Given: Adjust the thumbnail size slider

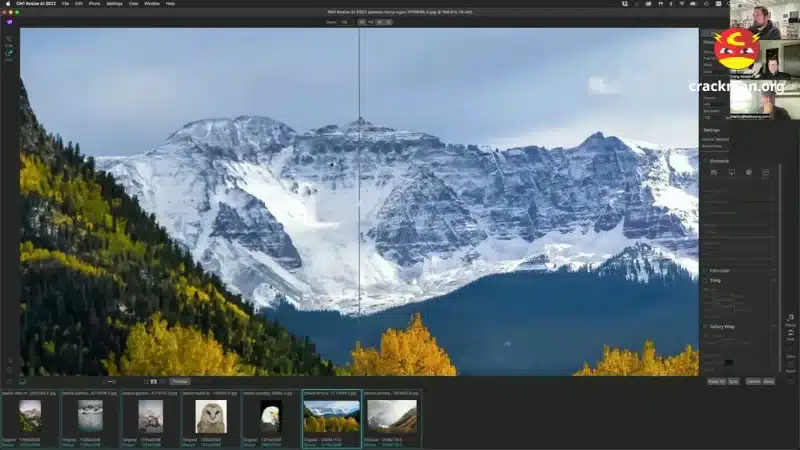Looking at the screenshot, I should (x=111, y=382).
